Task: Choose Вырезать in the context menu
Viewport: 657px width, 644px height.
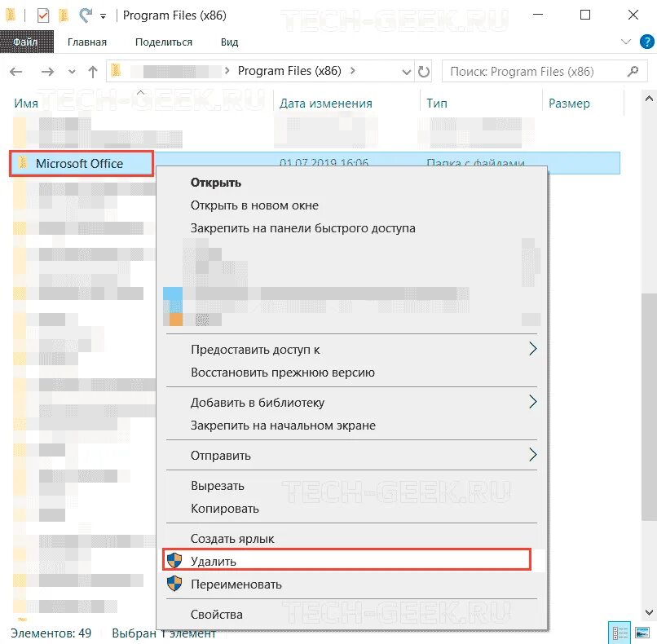Action: (x=217, y=486)
